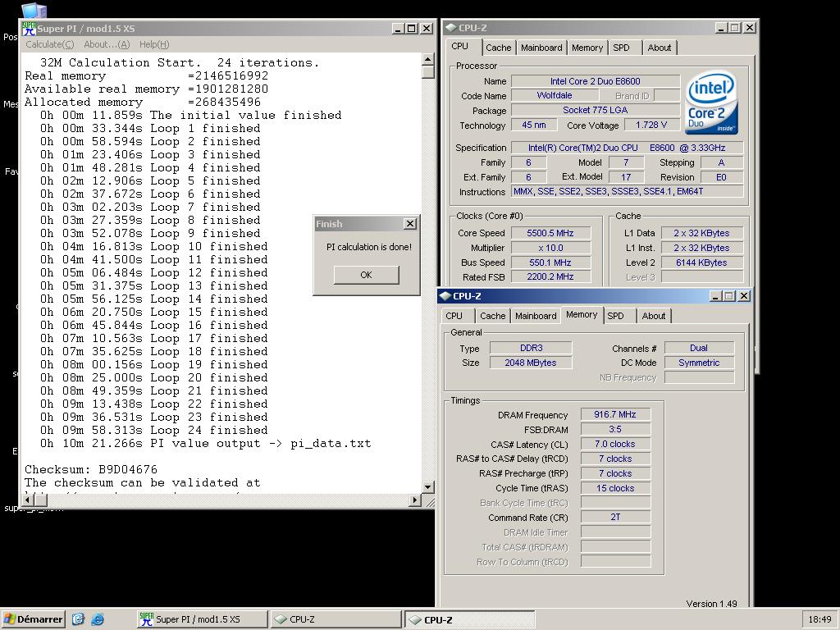Activate the first CPU-Z taskbar button
The width and height of the screenshot is (840, 630).
[x=336, y=619]
